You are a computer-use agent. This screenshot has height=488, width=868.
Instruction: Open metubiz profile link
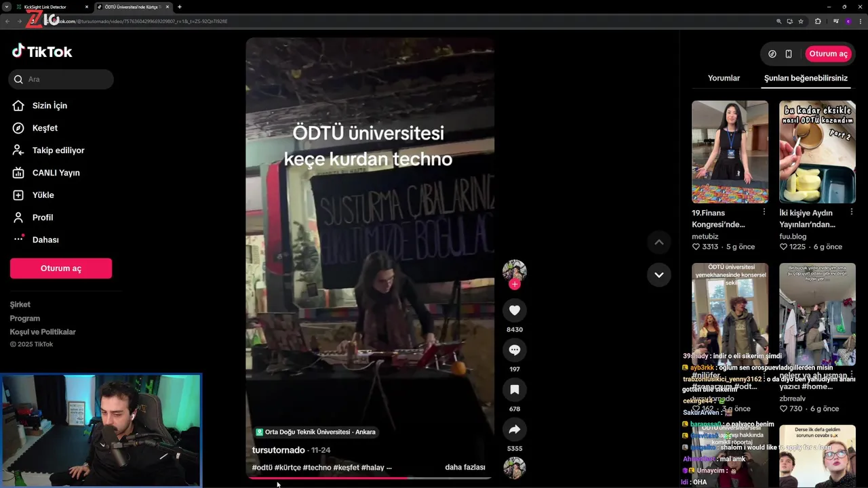705,237
